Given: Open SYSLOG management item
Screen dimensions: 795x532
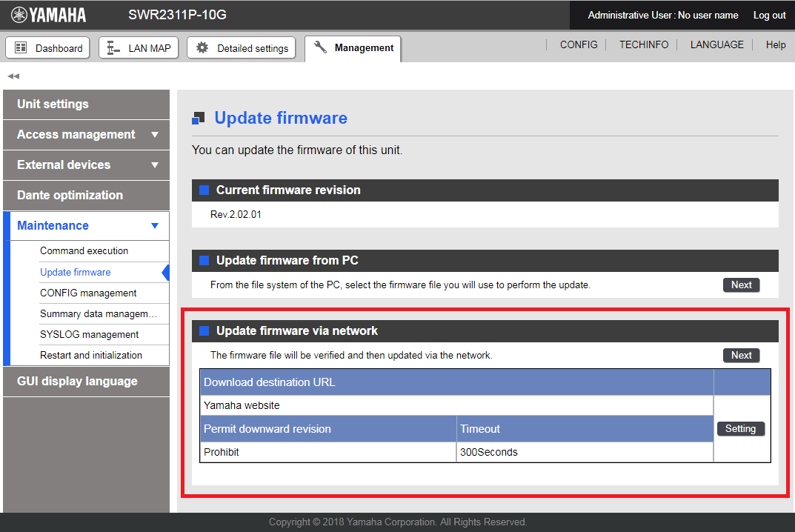Looking at the screenshot, I should click(x=89, y=334).
